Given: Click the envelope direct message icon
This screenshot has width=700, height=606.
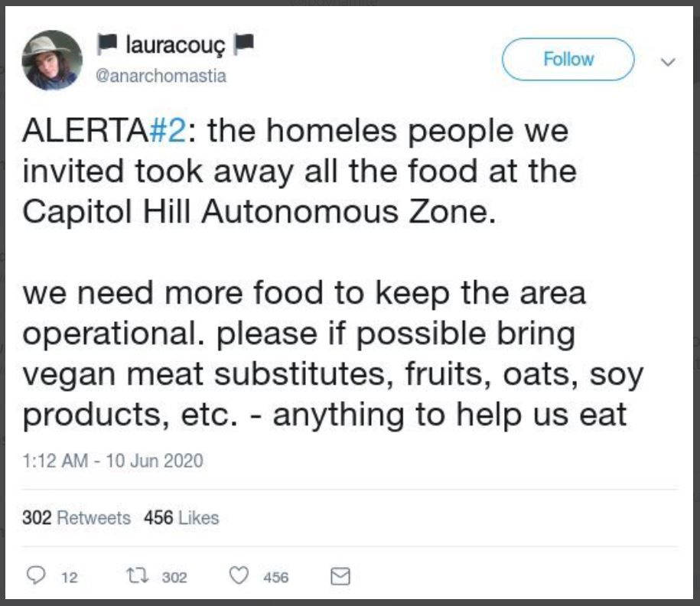Looking at the screenshot, I should [x=339, y=577].
